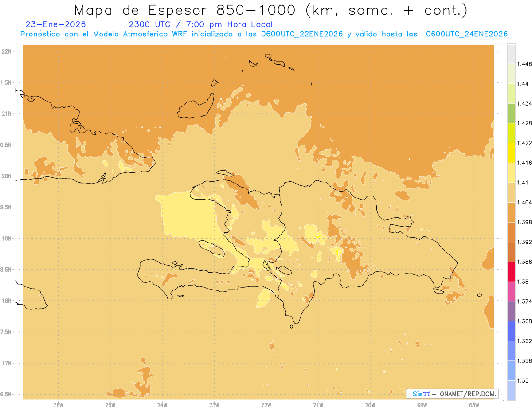Click the "22N" latitude label

(8, 51)
